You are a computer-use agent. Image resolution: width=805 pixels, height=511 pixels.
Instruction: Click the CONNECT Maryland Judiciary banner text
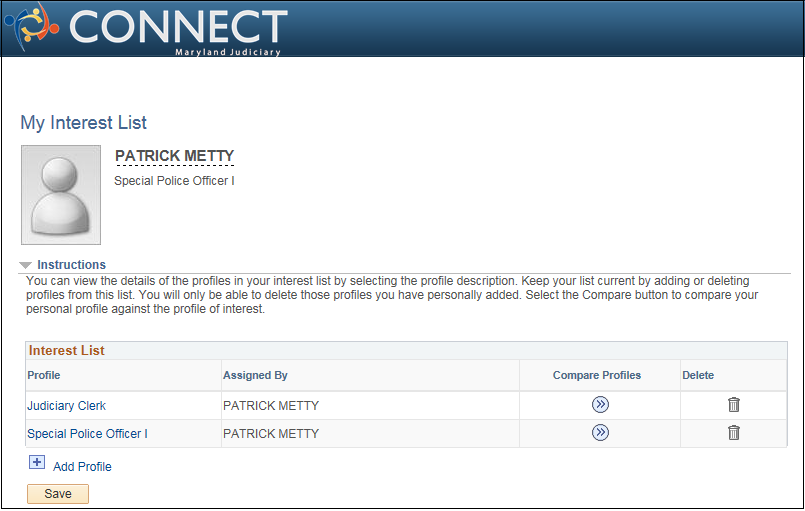coord(178,30)
